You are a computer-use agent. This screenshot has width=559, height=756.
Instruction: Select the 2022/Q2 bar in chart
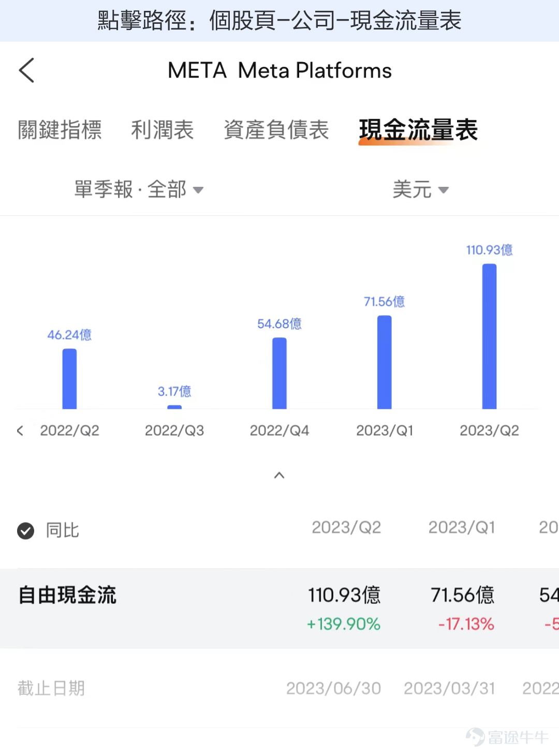pos(69,379)
